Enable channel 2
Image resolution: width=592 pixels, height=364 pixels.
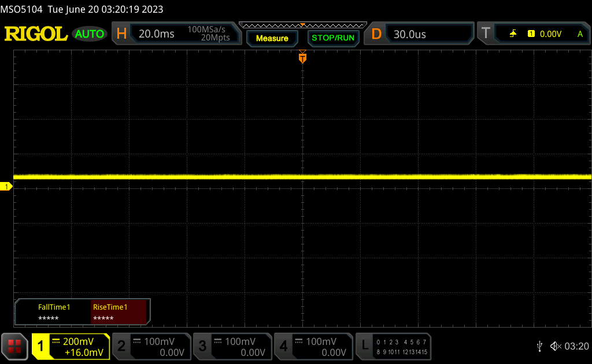[151, 346]
